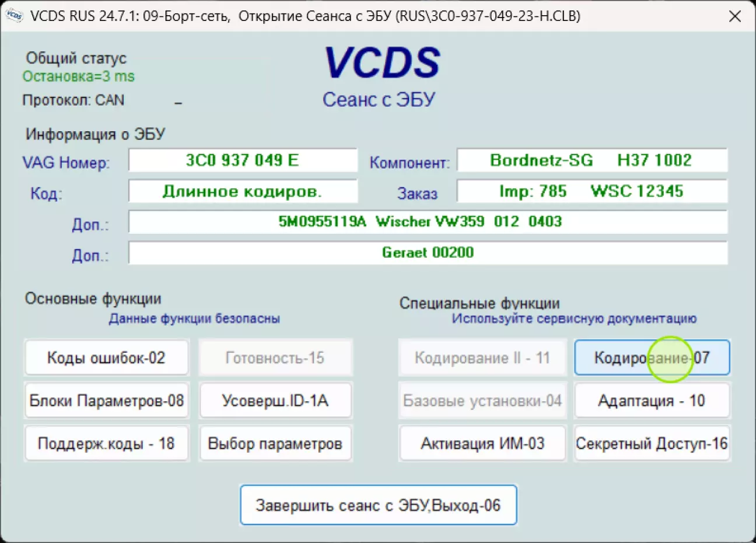Click Завершить сеанс с ЭБУ, Выход-06
756x543 pixels.
pyautogui.click(x=378, y=505)
